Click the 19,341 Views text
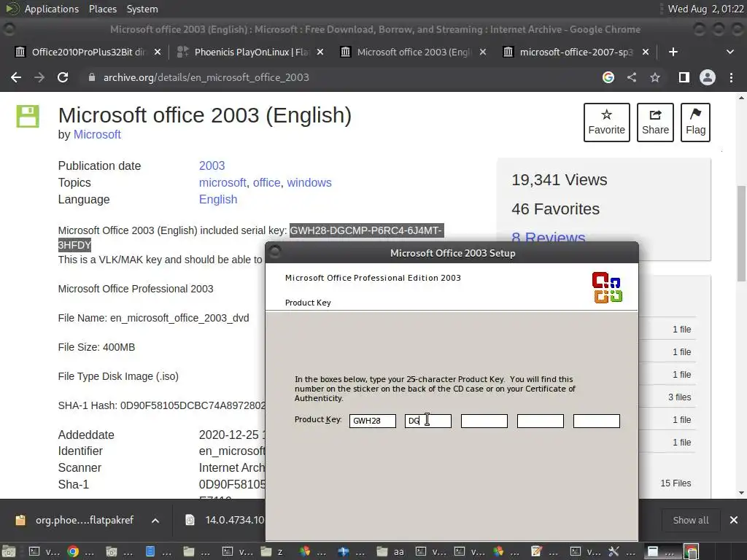The image size is (747, 560). (x=560, y=180)
